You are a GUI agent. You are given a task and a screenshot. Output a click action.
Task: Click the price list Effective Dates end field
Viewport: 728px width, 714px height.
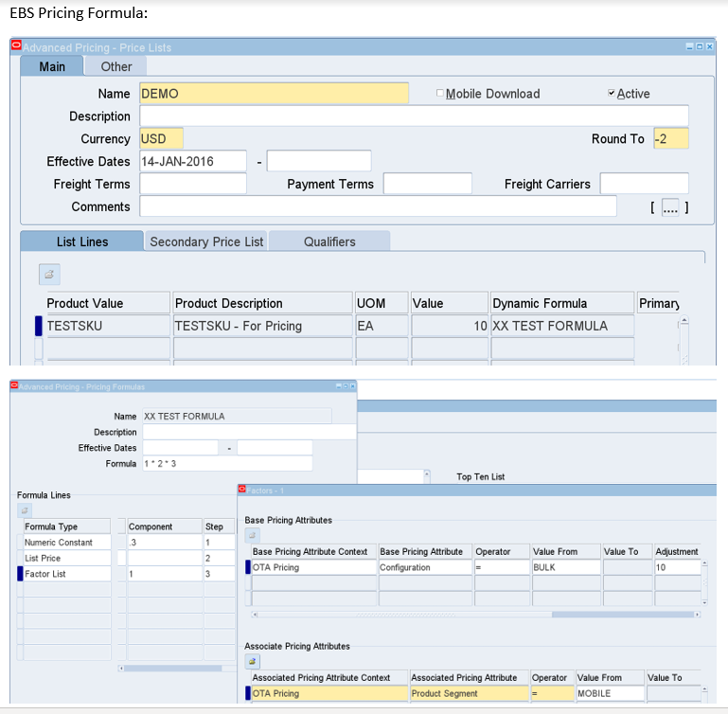coord(319,161)
